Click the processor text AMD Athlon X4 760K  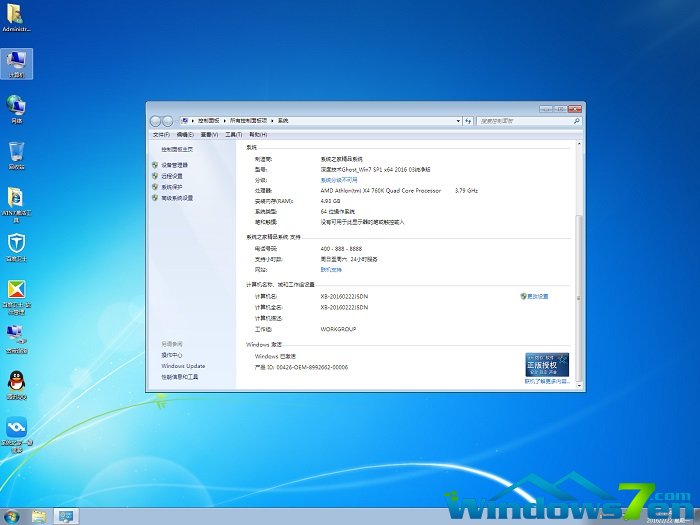381,191
